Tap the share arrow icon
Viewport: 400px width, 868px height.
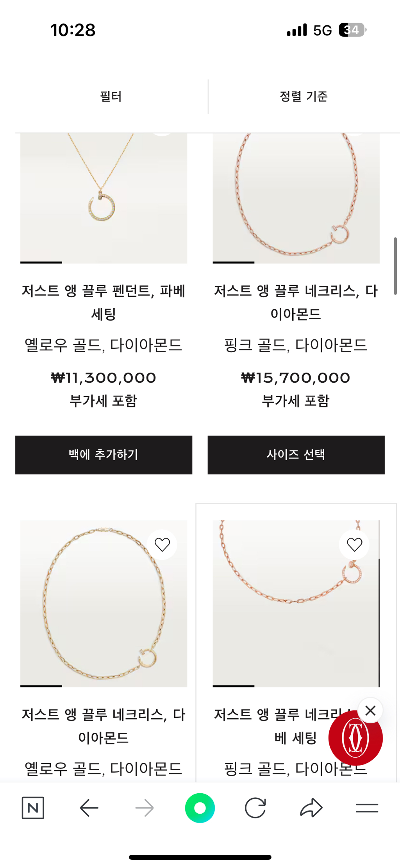tap(311, 808)
